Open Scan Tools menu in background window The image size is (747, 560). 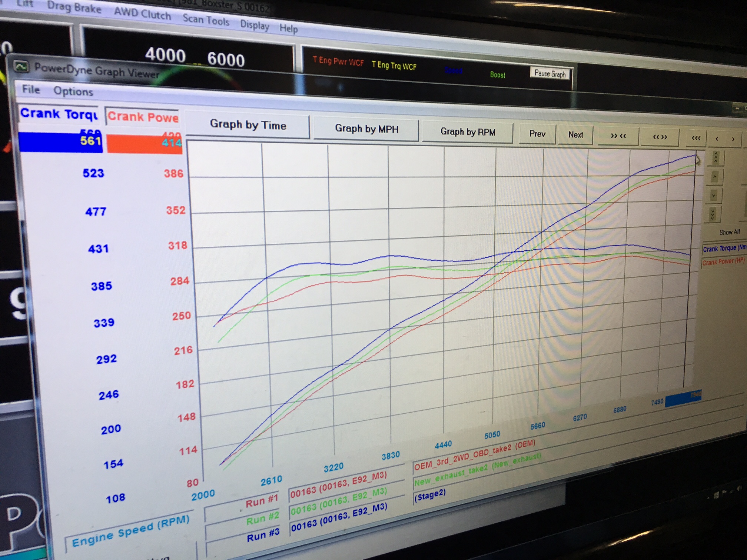(x=206, y=20)
